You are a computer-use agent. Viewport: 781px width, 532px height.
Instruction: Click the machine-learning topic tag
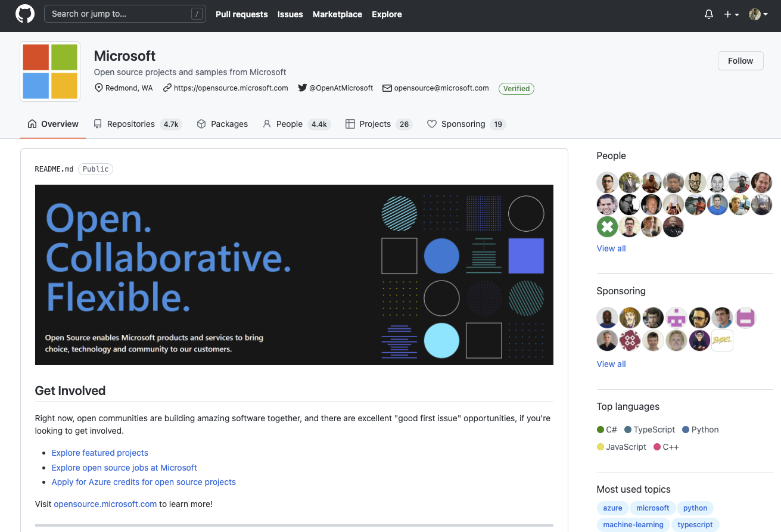click(633, 525)
